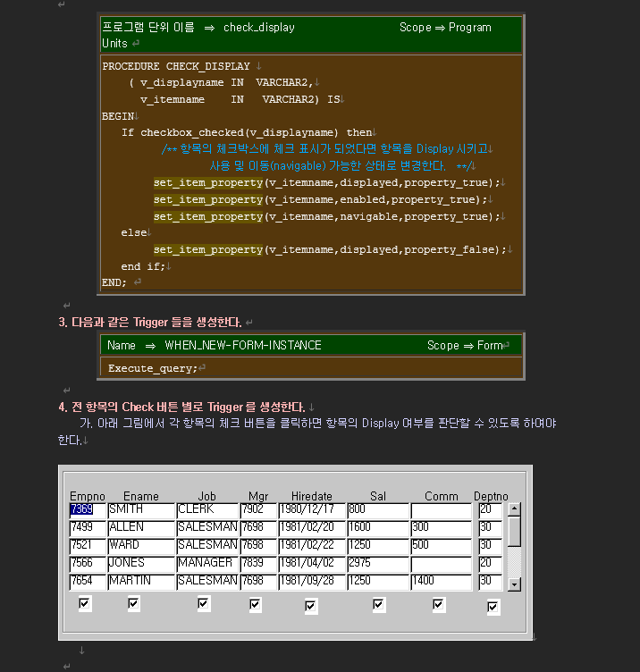This screenshot has width=640, height=672.
Task: Click the scroll up arrow of the table
Action: click(x=514, y=508)
